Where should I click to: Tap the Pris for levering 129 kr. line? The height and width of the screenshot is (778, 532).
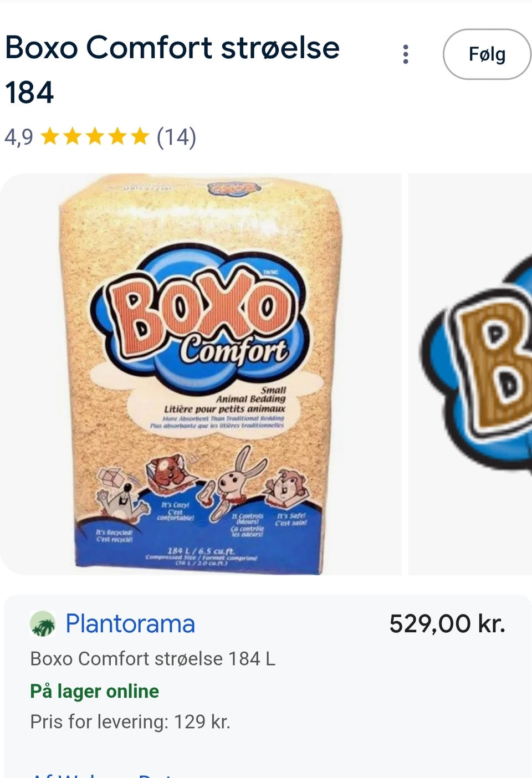point(130,721)
